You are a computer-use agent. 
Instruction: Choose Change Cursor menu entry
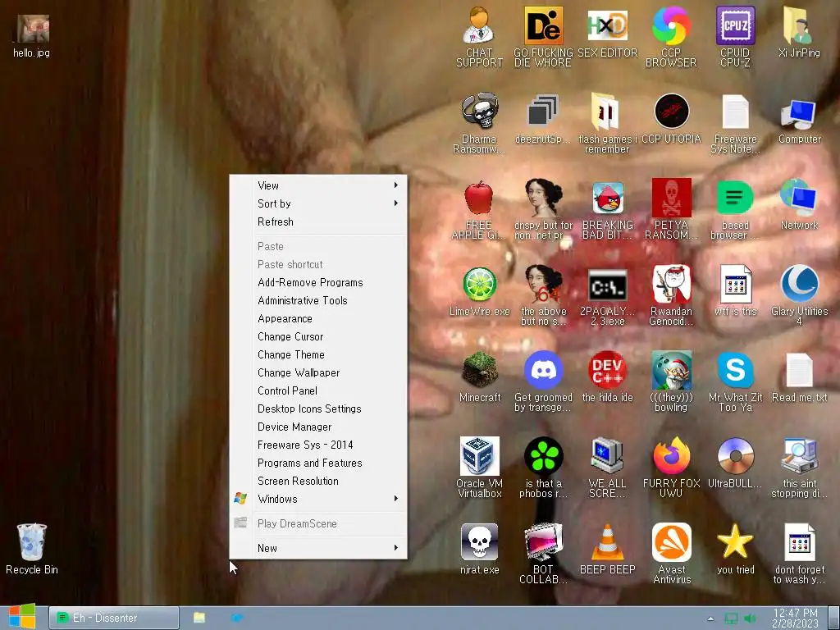tap(318, 336)
